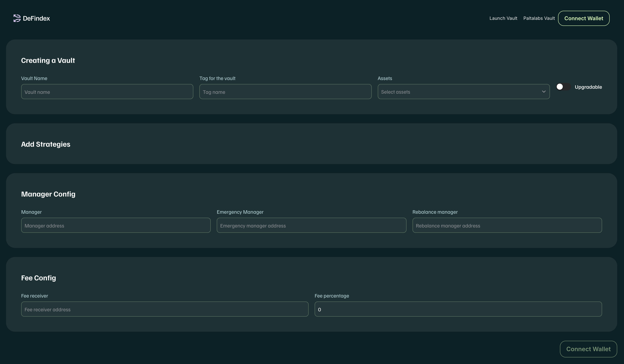Focus the Vault name input field

[x=107, y=92]
